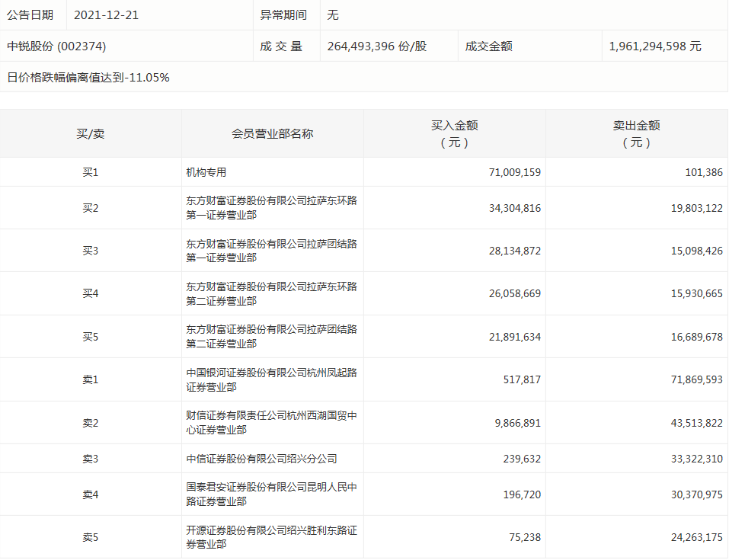Viewport: 729px width, 560px height.
Task: Select the 卖3 row label
Action: 90,459
